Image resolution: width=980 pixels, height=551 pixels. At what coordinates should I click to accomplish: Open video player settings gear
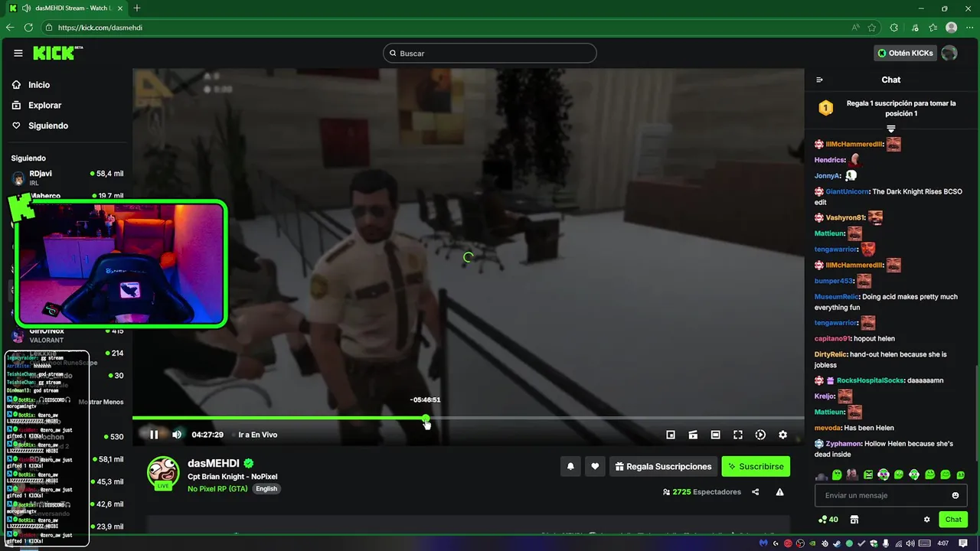(782, 435)
